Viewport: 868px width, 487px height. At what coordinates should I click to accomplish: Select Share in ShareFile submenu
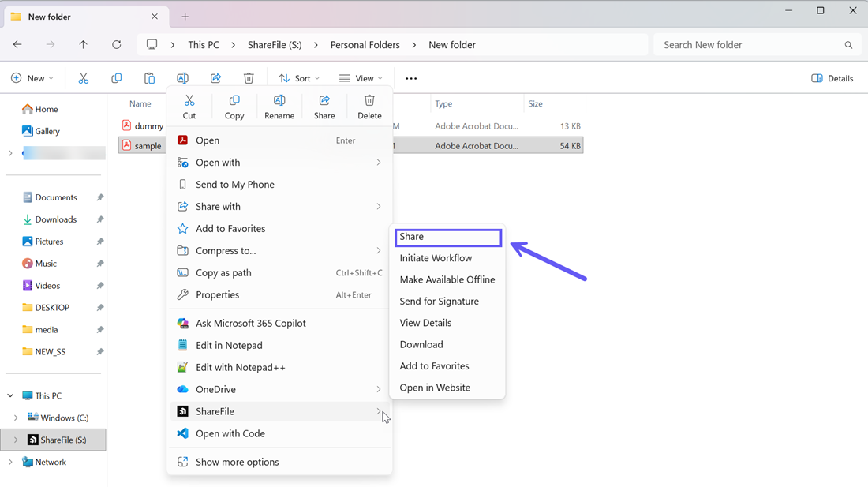pyautogui.click(x=447, y=237)
